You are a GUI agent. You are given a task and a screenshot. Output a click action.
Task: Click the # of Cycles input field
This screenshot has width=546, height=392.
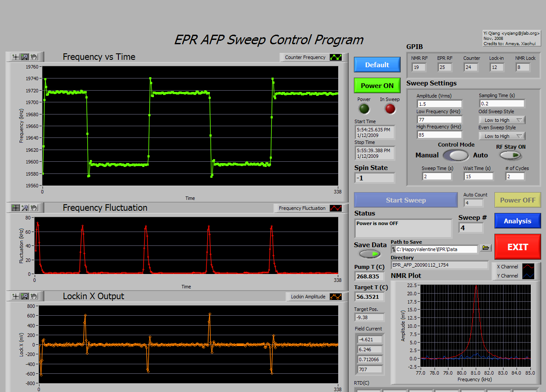pyautogui.click(x=515, y=176)
